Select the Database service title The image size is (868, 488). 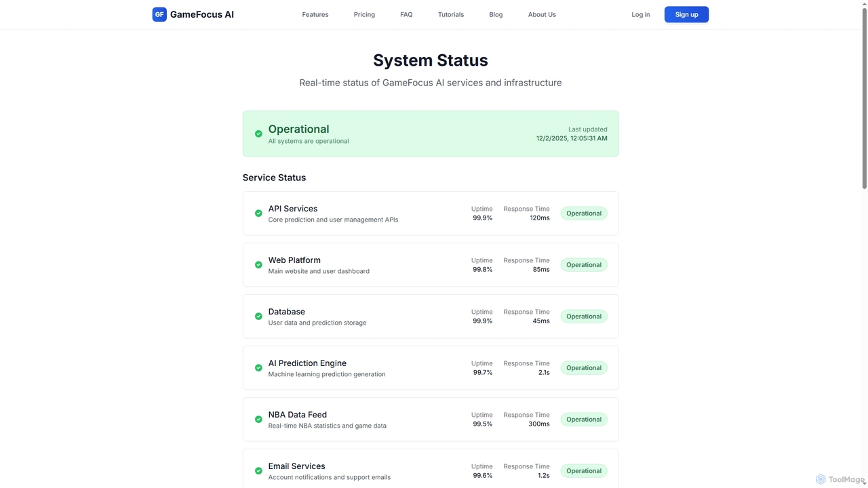click(x=287, y=312)
